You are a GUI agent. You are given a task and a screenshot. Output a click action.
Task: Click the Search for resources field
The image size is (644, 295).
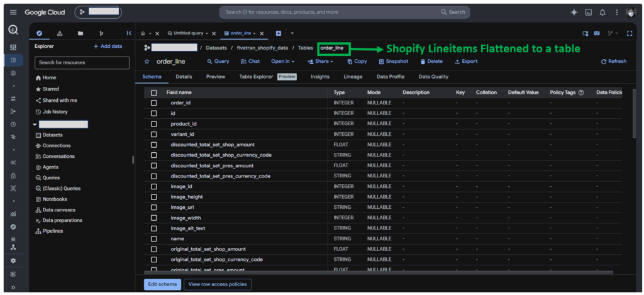(82, 63)
